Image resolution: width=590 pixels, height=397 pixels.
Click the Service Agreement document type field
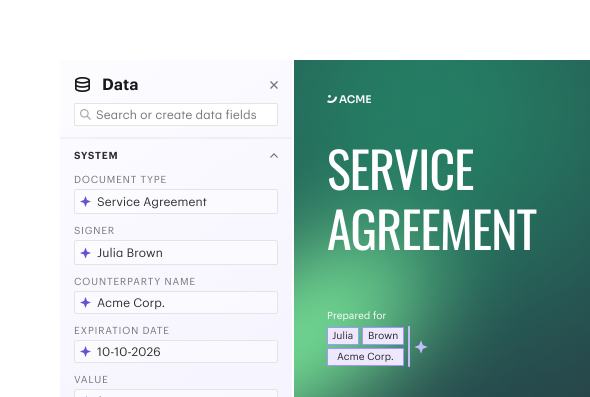click(176, 202)
